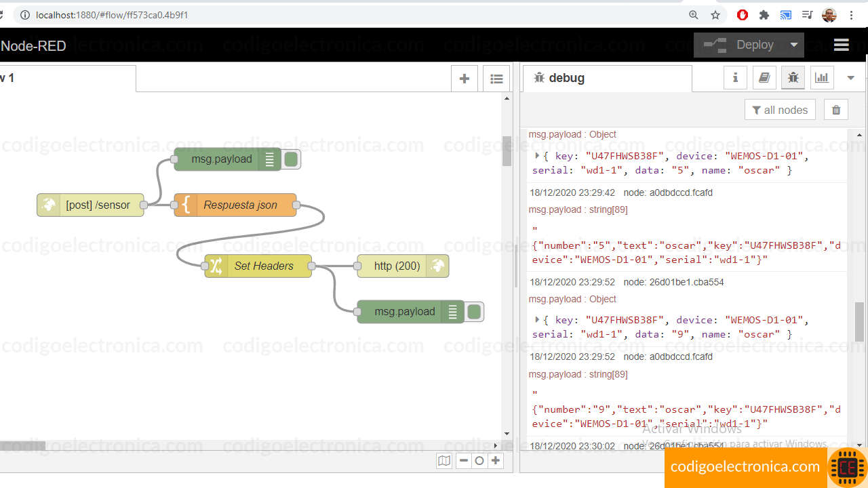Select the [post] /sensor http-in node
The height and width of the screenshot is (488, 868).
tap(91, 205)
